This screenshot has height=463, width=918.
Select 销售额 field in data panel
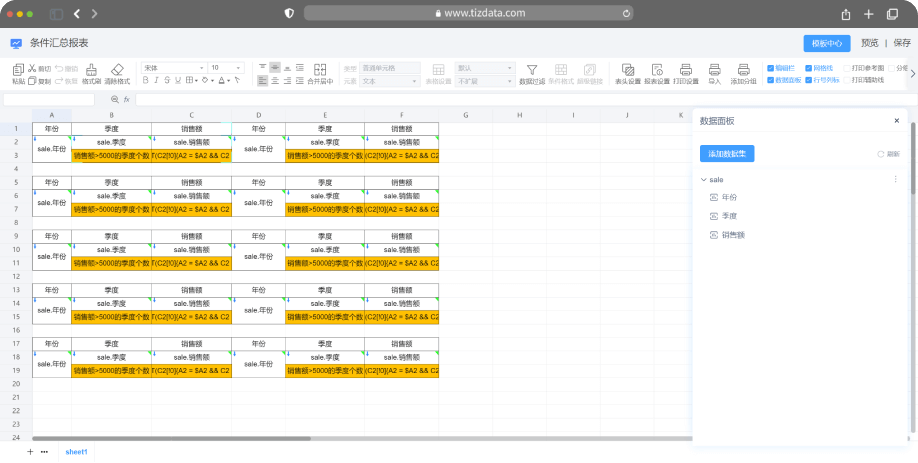coord(733,234)
